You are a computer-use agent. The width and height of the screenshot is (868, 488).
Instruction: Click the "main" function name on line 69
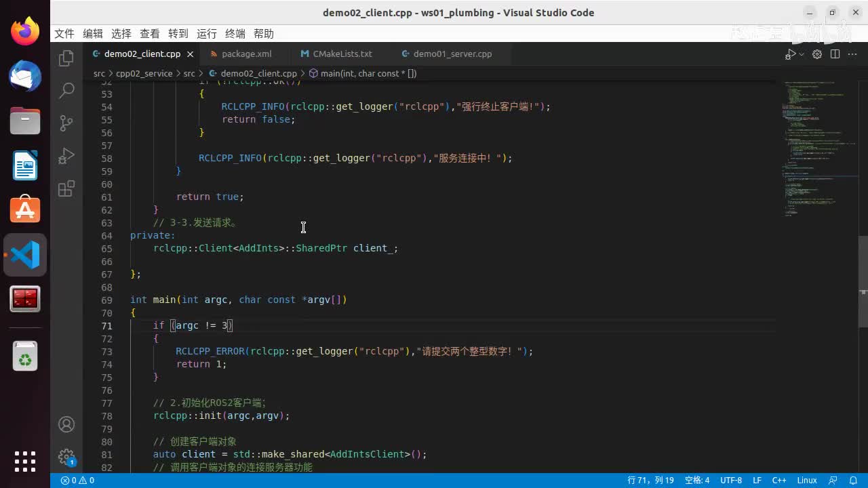tap(164, 300)
